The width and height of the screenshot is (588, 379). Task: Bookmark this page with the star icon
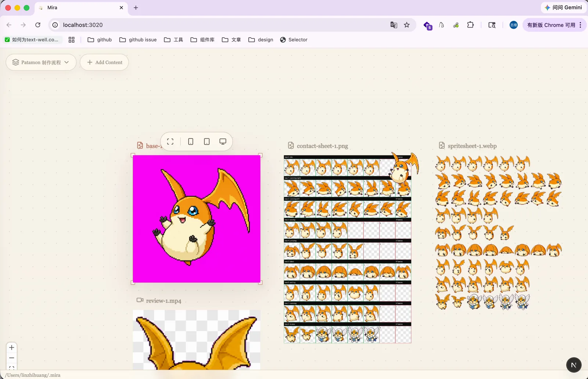(407, 25)
